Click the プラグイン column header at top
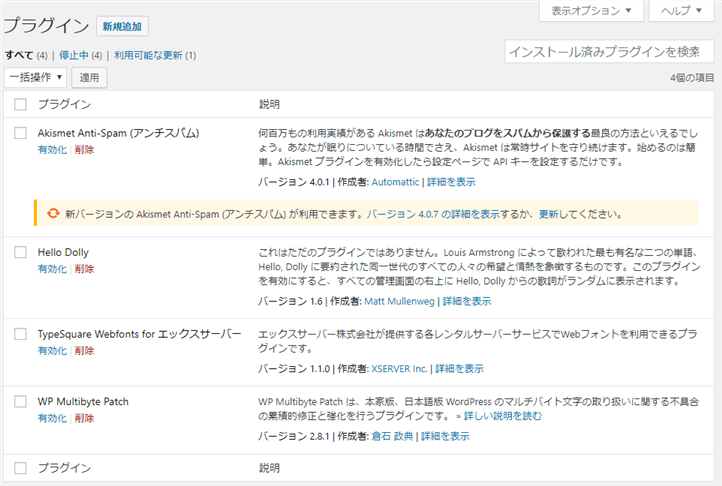722x486 pixels. click(x=64, y=104)
